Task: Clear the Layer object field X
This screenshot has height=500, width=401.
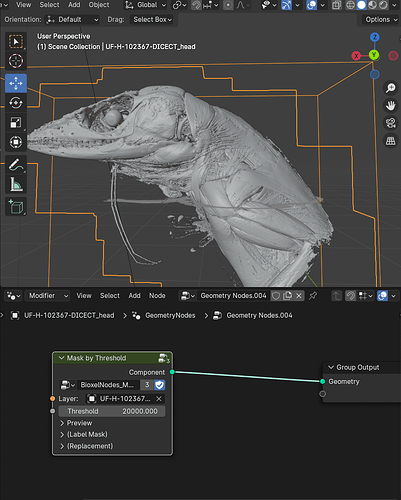Action: pyautogui.click(x=159, y=399)
